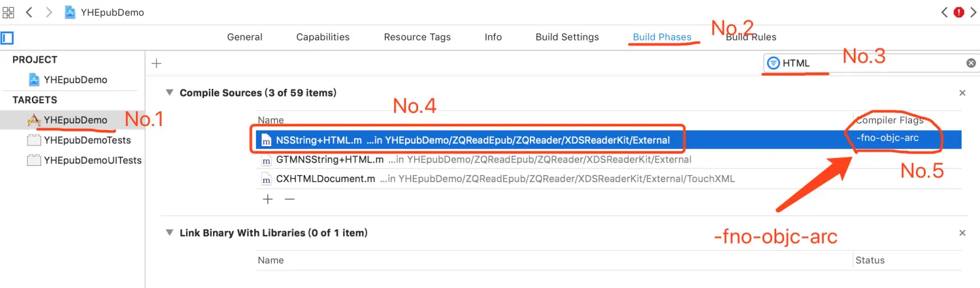Screen dimensions: 980x288
Task: Click the -fno-objc-arc compiler flag cell
Action: point(889,138)
